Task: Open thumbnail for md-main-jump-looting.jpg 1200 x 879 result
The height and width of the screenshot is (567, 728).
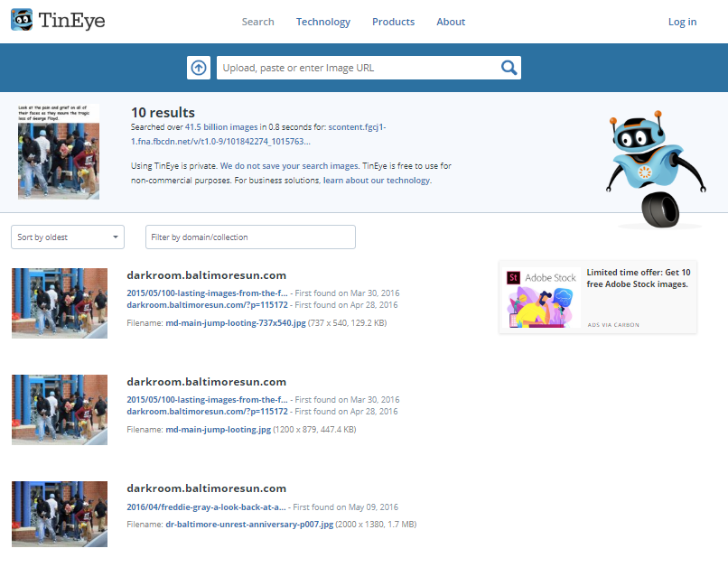Action: click(x=60, y=410)
